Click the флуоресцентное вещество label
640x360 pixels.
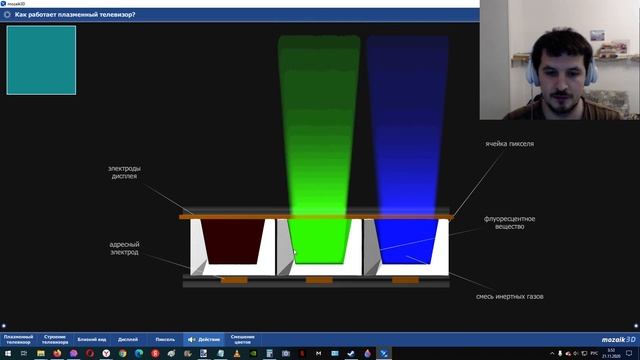tap(509, 222)
